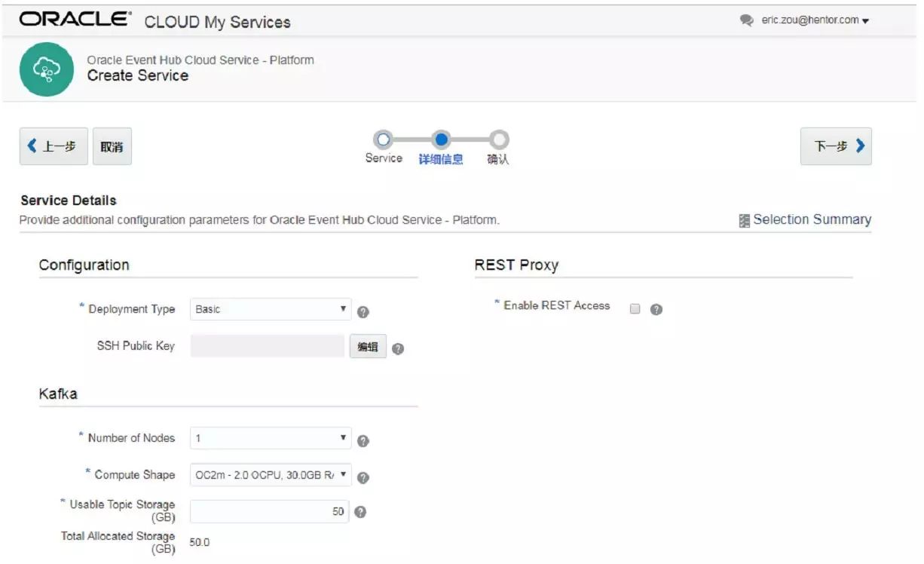Click the Event Hub cloud service icon
The height and width of the screenshot is (564, 924).
click(47, 69)
